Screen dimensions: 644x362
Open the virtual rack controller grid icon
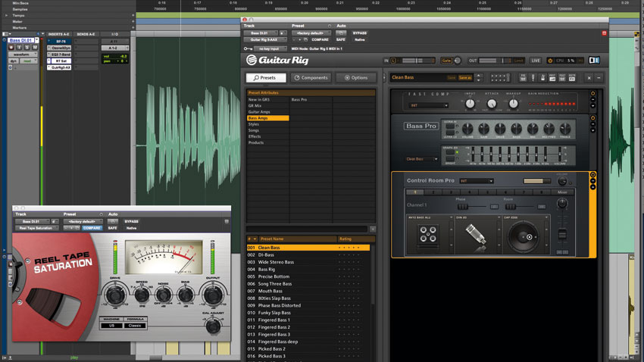pos(500,77)
